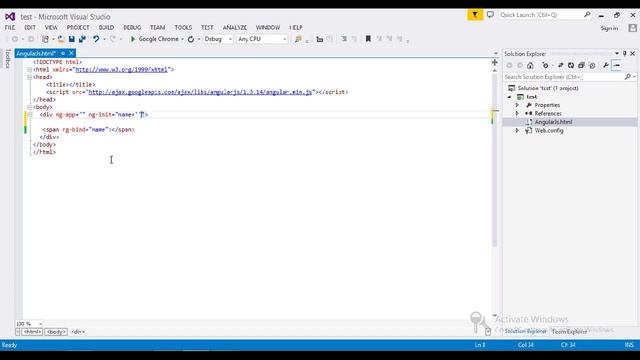Open the DEBUG menu

pos(132,27)
